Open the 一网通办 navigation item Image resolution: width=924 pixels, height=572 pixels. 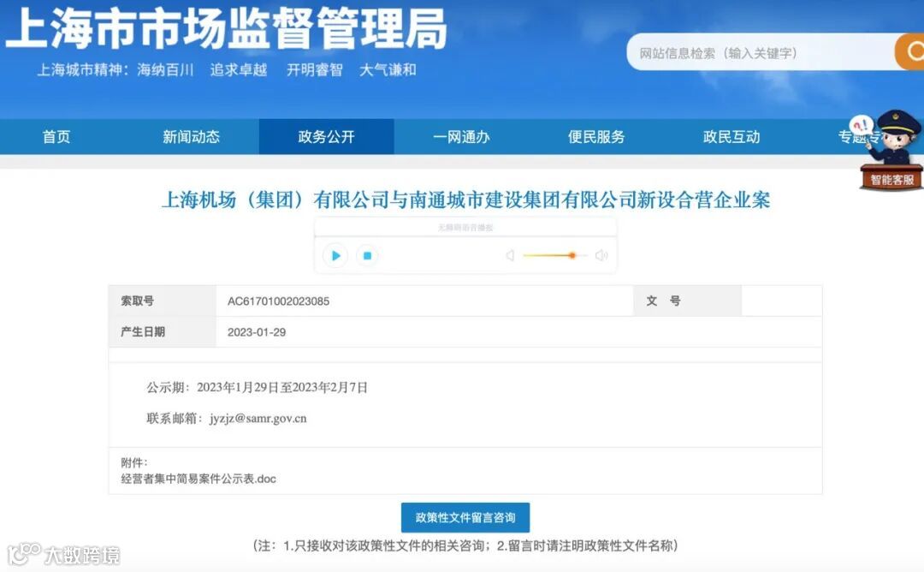point(461,137)
